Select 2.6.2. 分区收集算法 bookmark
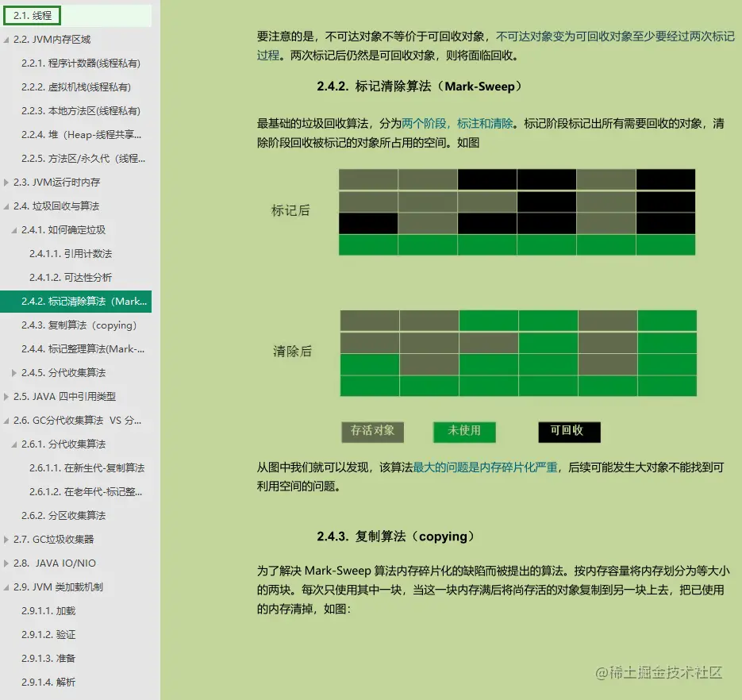 63,515
